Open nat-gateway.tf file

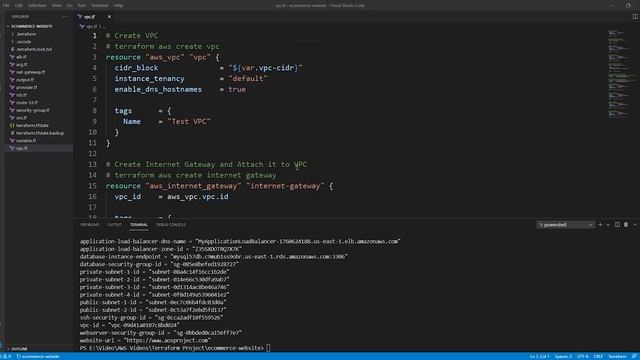coord(31,72)
